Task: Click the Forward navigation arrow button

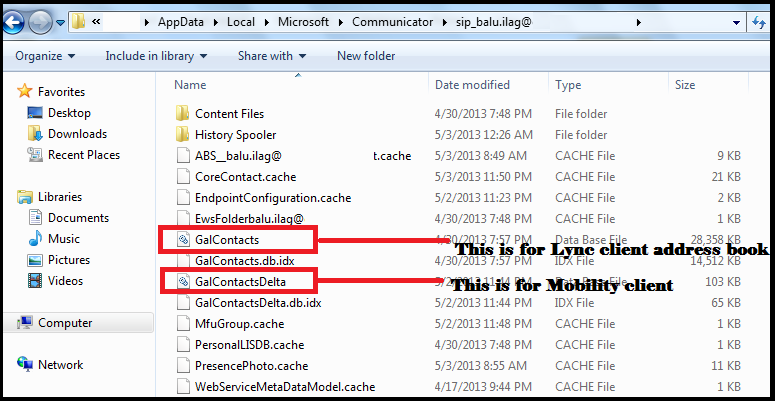Action: click(x=41, y=22)
